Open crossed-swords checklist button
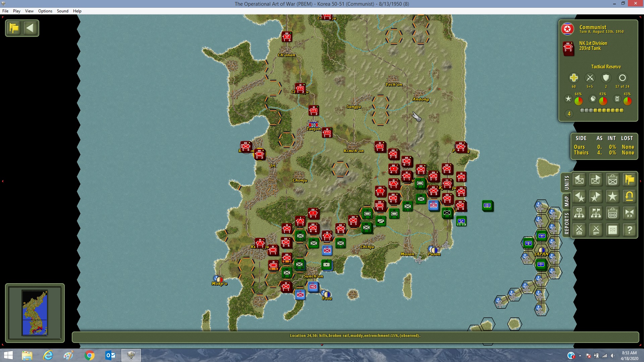644x362 pixels. pyautogui.click(x=579, y=230)
